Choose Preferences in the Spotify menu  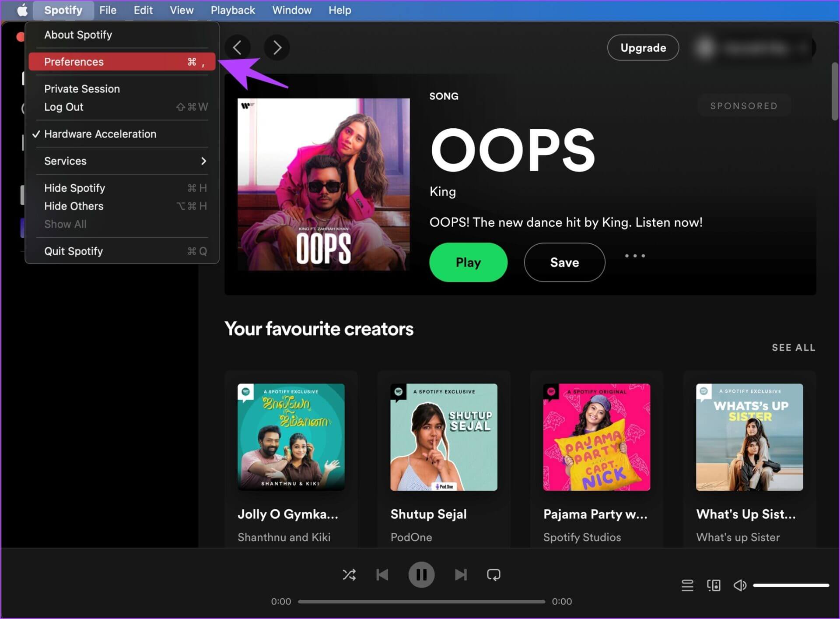point(122,62)
